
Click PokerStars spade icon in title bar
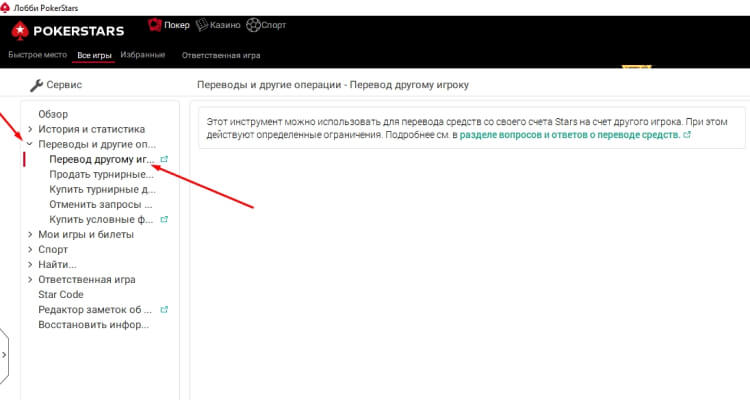pyautogui.click(x=5, y=8)
